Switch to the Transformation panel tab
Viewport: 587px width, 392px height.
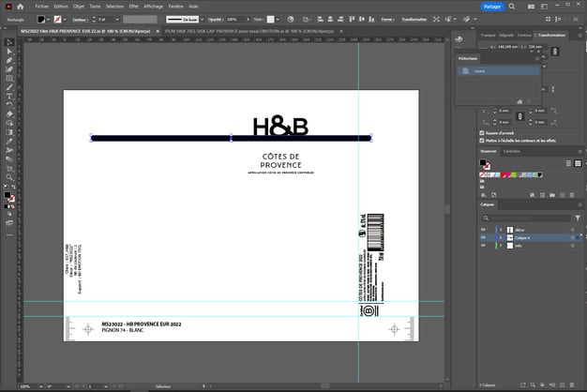point(551,36)
